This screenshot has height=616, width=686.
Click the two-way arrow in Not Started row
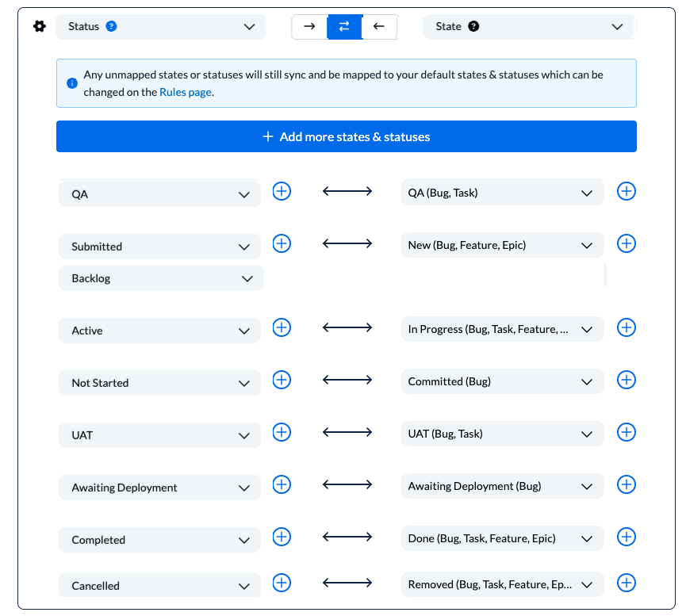click(347, 380)
